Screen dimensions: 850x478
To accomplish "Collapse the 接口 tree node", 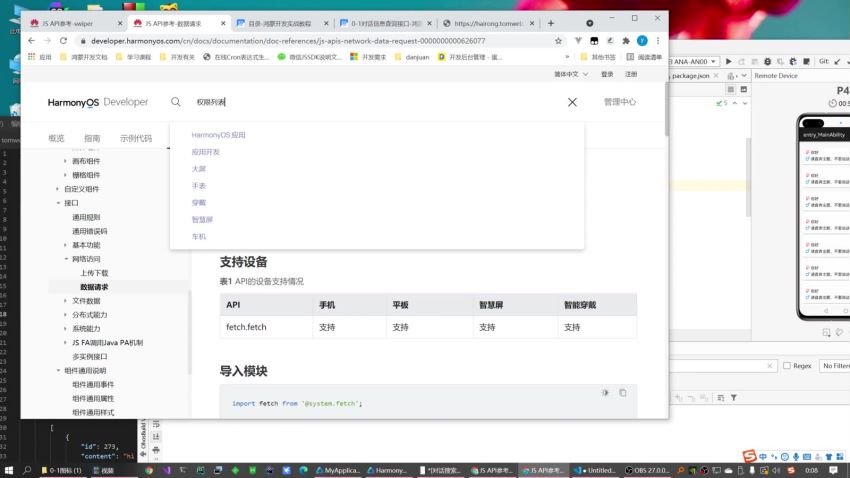I will tap(58, 203).
